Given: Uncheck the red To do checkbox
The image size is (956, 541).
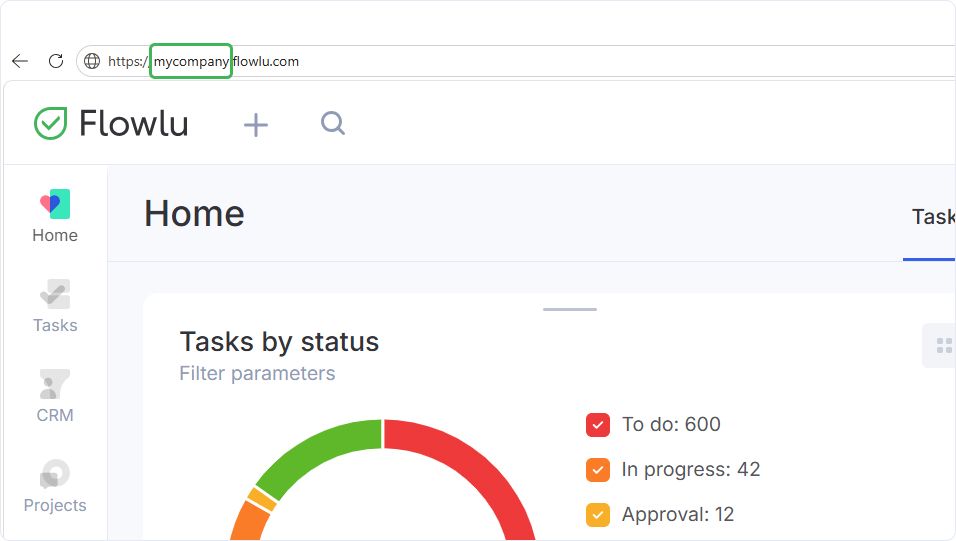Looking at the screenshot, I should [x=598, y=425].
